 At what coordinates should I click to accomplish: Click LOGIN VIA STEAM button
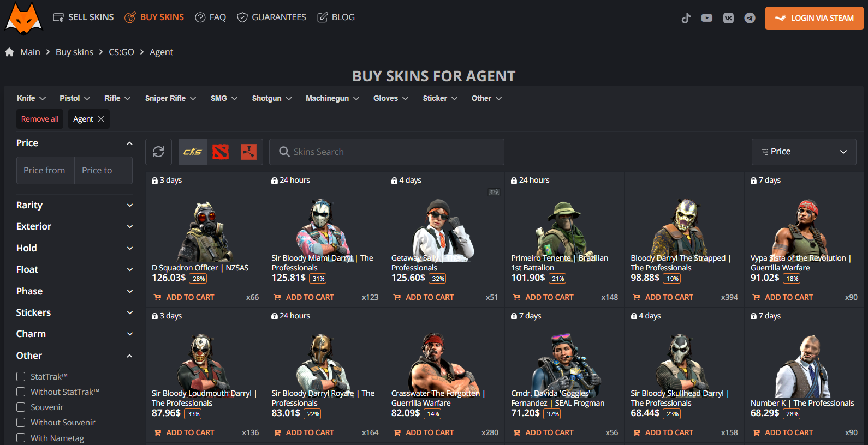coord(814,18)
